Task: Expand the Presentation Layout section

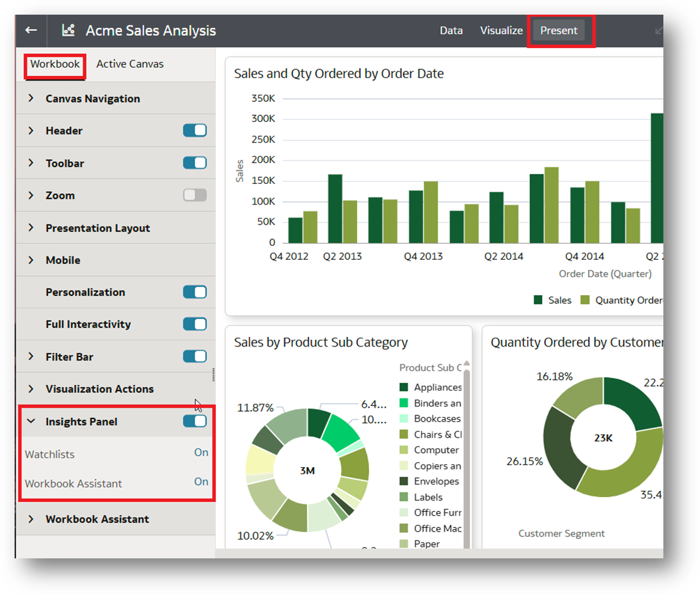Action: pos(31,228)
